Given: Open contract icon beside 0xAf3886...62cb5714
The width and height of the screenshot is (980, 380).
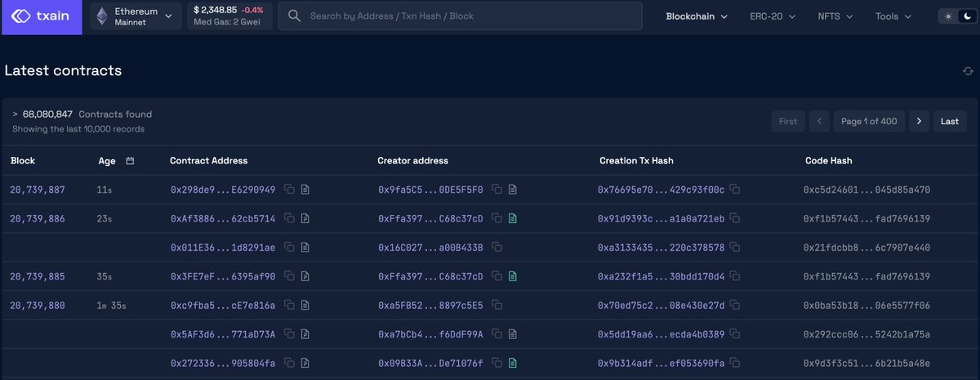Looking at the screenshot, I should (x=305, y=218).
